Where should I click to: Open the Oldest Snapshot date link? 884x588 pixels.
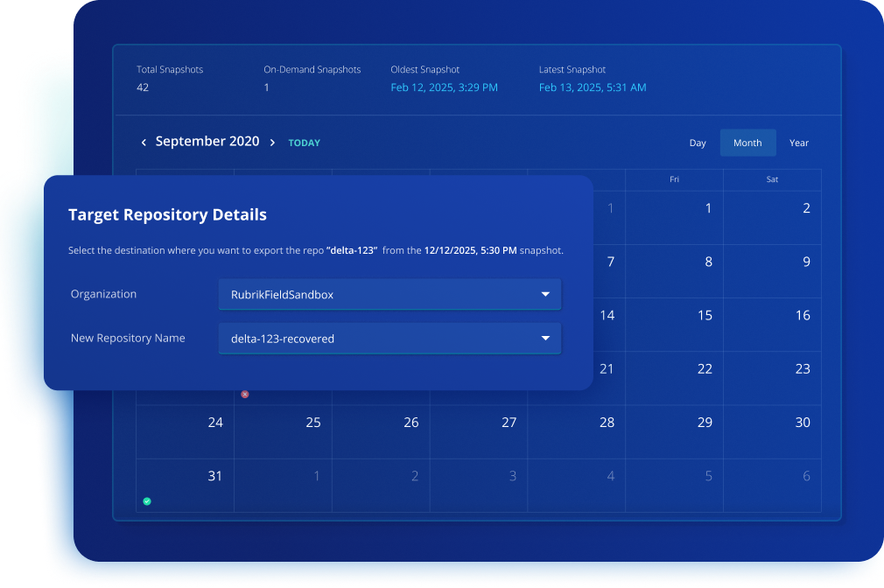[x=444, y=87]
